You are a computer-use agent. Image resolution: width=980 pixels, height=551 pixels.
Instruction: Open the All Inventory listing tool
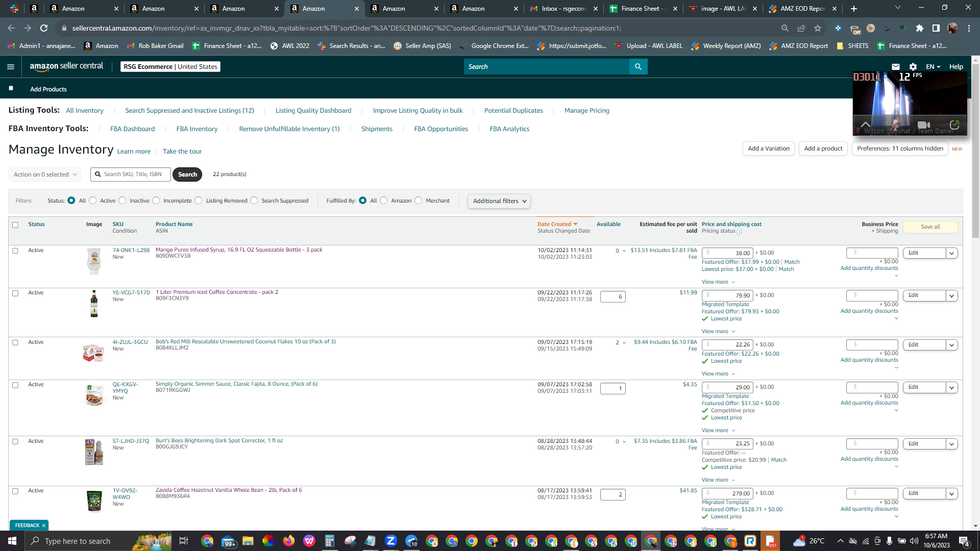point(85,111)
